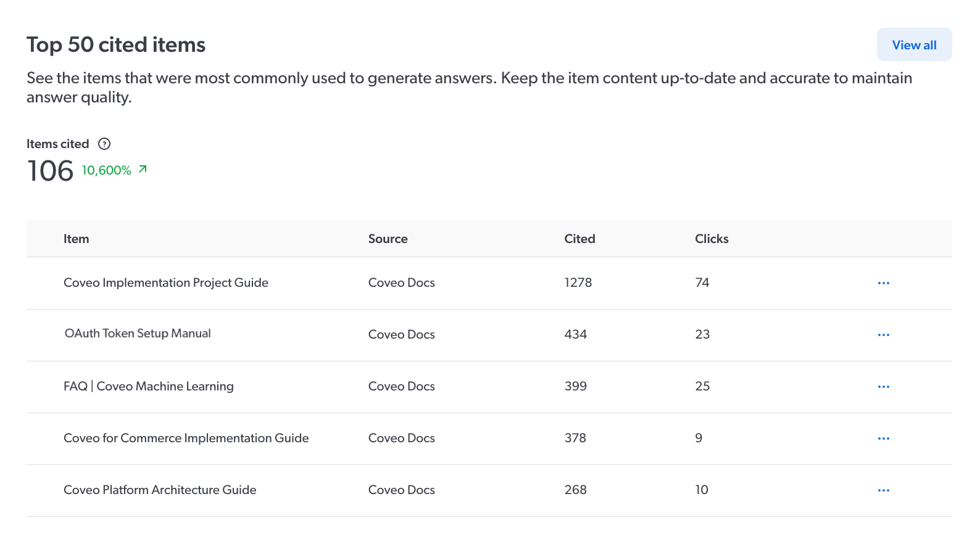Select the Coveo Implementation Project Guide item

point(166,282)
